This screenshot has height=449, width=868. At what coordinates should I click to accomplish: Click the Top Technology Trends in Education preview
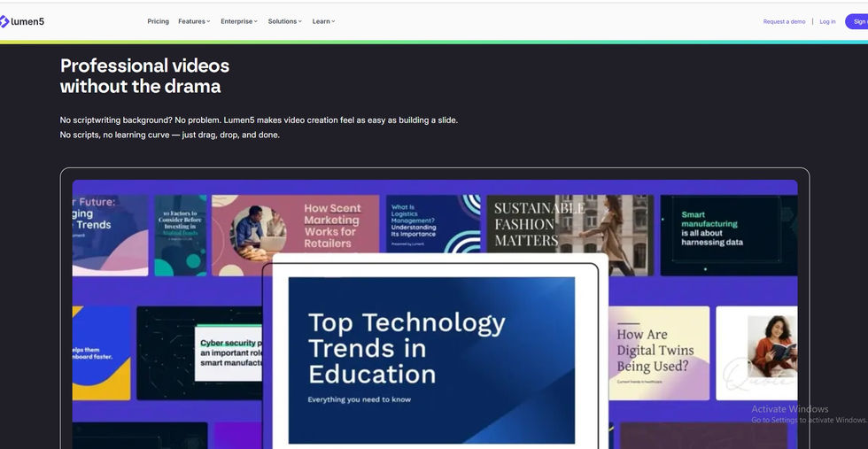(431, 360)
